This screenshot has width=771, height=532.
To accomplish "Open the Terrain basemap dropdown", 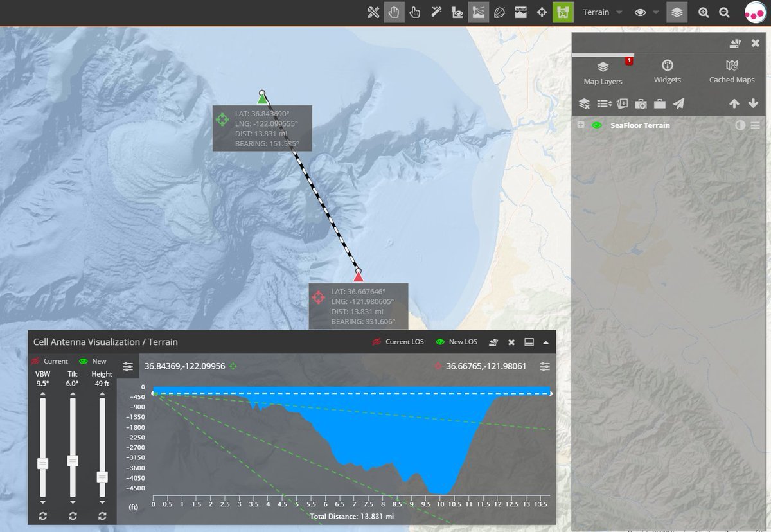I will [602, 12].
